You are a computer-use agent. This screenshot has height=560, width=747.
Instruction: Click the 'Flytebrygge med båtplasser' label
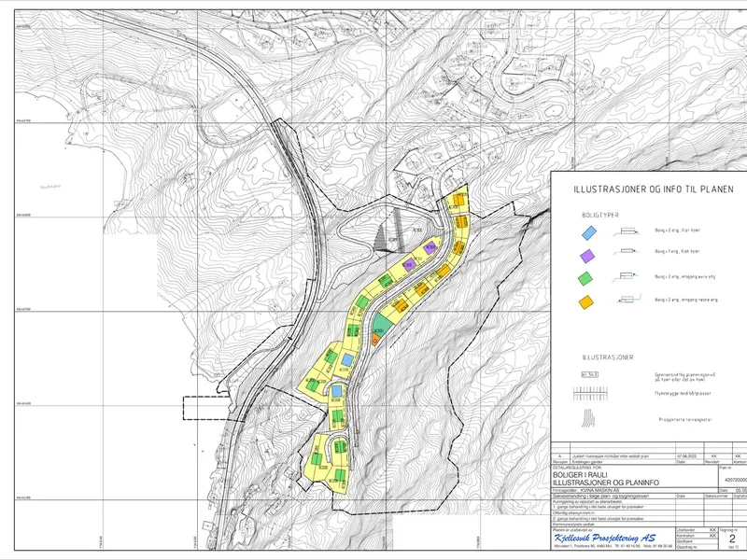(683, 394)
